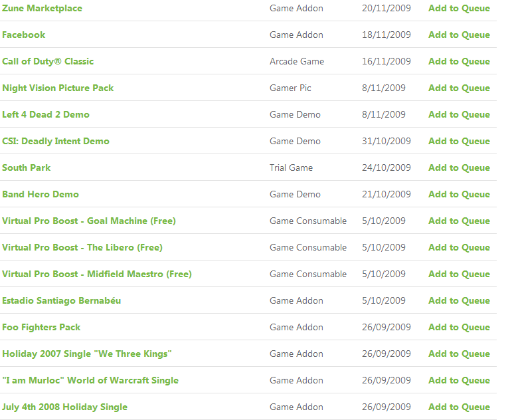This screenshot has height=420, width=514.
Task: Select the date 31/10/2009
Action: coord(386,141)
